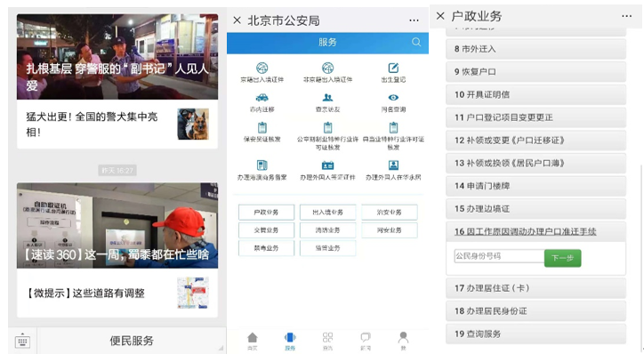
Task: Collapse item 16 因工作原因调动办理户口准迁手续
Action: [x=535, y=232]
